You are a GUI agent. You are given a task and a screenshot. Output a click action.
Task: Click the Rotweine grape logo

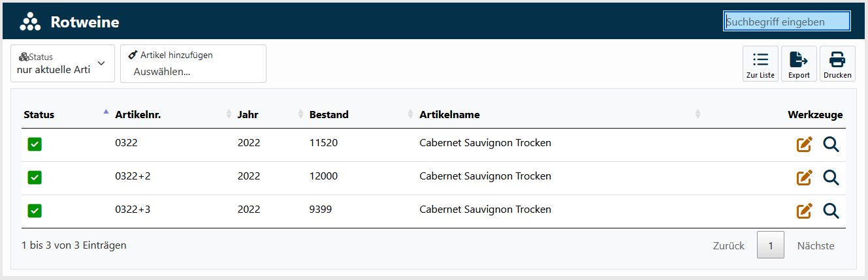(x=30, y=22)
